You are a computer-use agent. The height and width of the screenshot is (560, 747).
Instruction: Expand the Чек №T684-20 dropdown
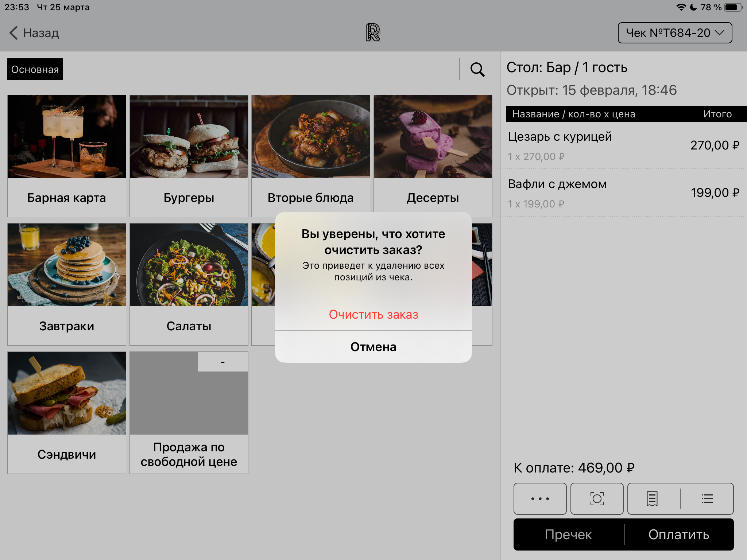point(675,33)
